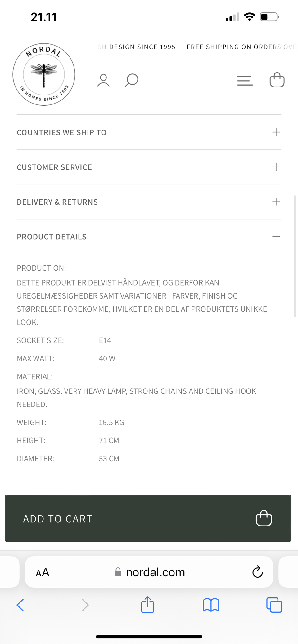This screenshot has width=298, height=644.
Task: Open the hamburger menu
Action: click(x=245, y=81)
